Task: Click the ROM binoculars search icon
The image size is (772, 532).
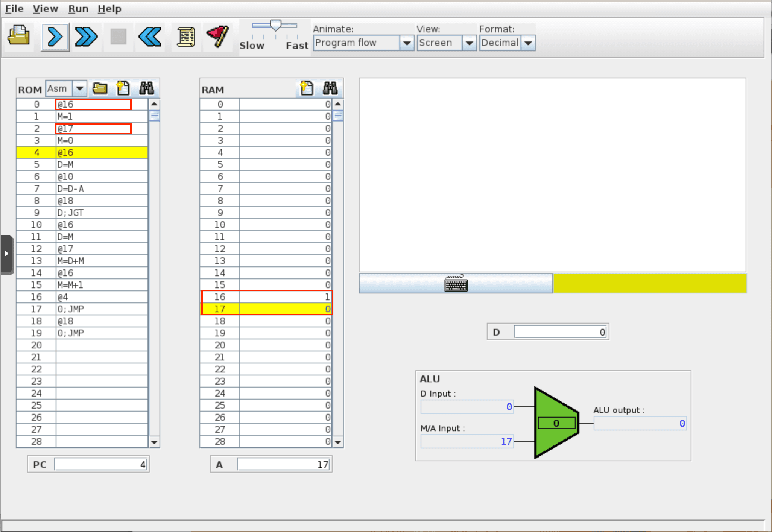Action: pyautogui.click(x=146, y=88)
